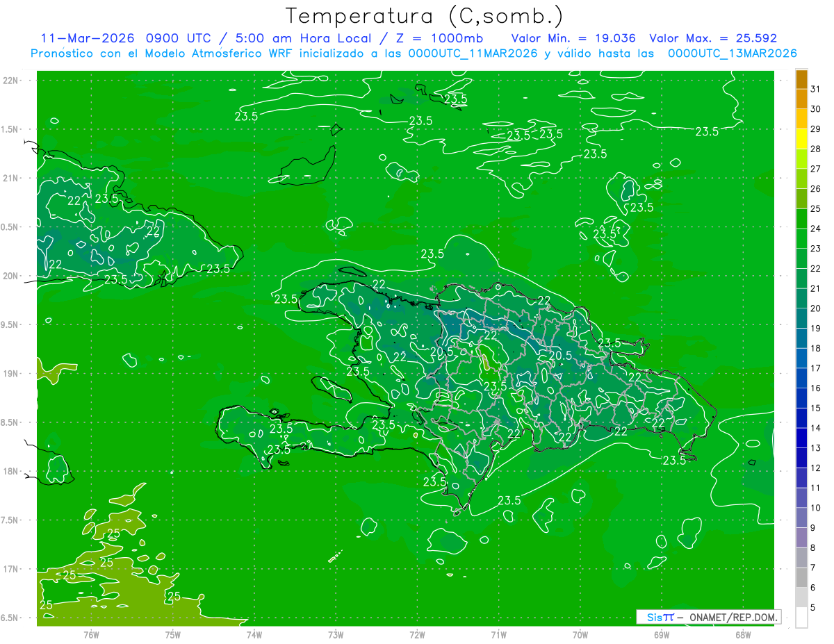Select the teal legend swatch between 19 and 20
Viewport: 834px width, 644px height.
[x=801, y=318]
